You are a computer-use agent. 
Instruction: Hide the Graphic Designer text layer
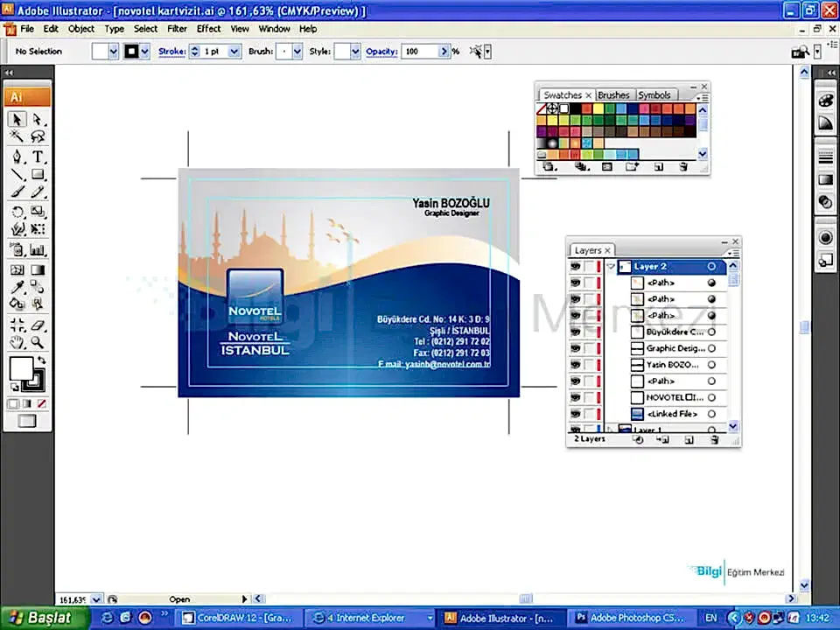click(575, 348)
